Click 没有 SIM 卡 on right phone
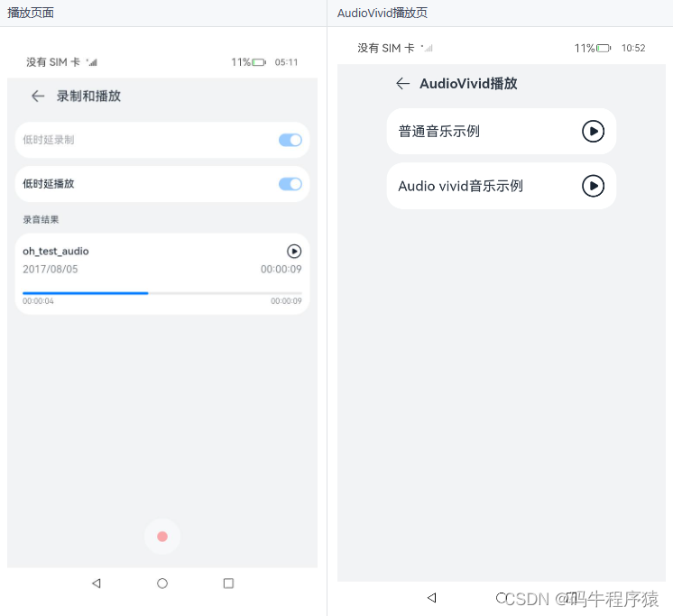 pyautogui.click(x=386, y=48)
